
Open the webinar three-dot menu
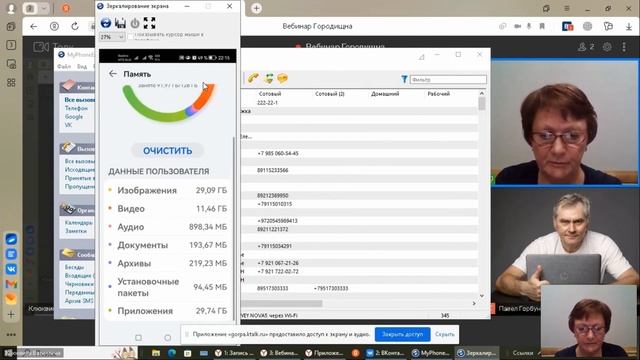[624, 47]
